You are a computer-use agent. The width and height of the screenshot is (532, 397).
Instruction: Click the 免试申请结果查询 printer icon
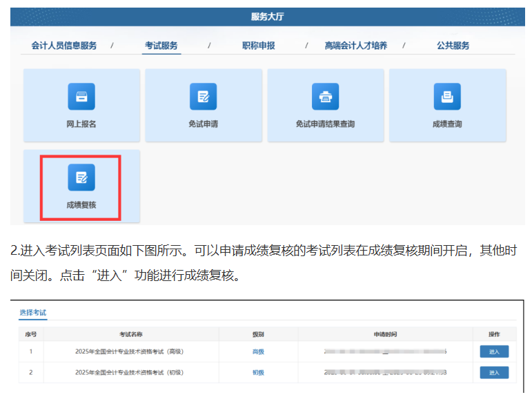325,97
